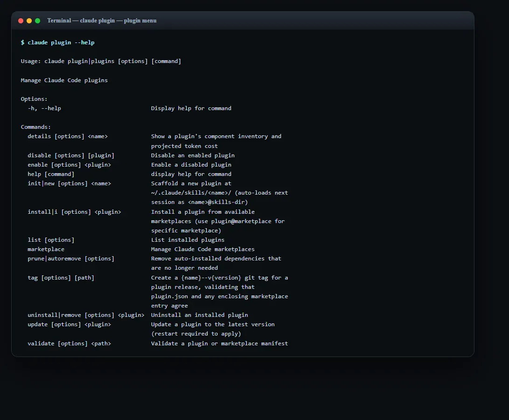Click 'prune|autoremove [options]' command
Viewport: 509px width, 420px height.
tap(71, 259)
